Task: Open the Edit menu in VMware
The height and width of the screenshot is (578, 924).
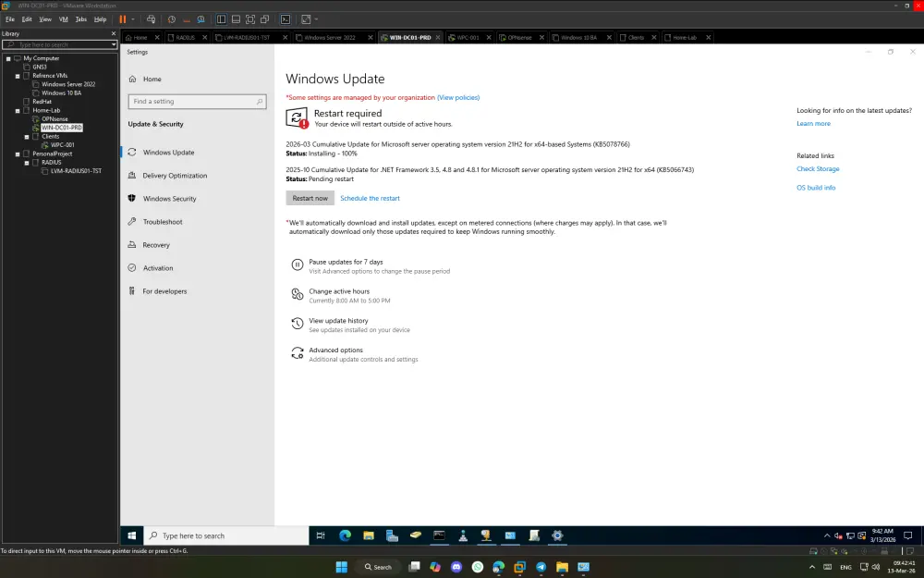Action: click(x=27, y=19)
